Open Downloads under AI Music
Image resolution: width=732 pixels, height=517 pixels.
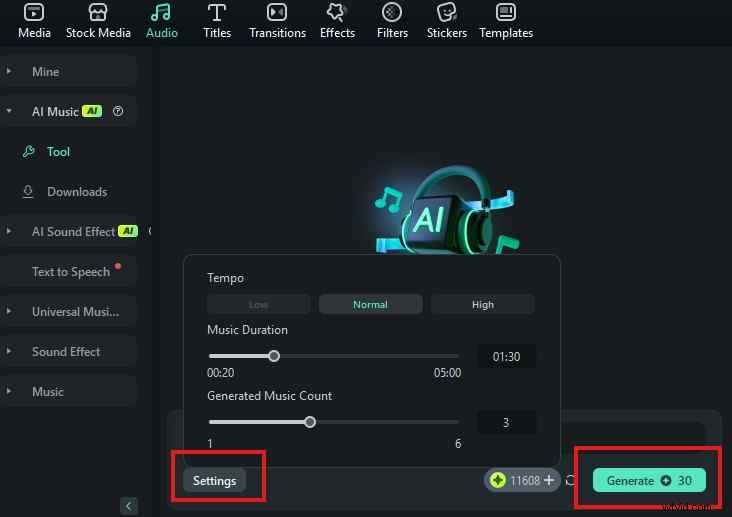tap(76, 192)
